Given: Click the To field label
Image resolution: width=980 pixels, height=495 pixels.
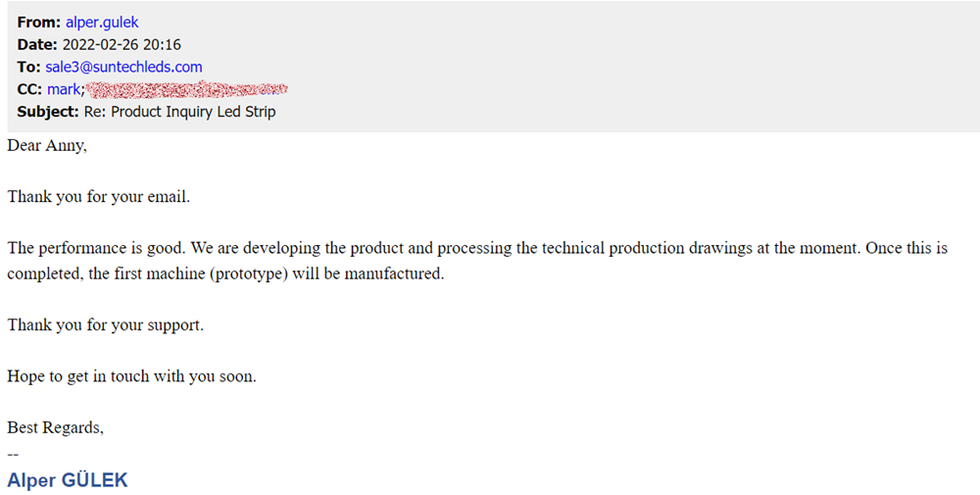Looking at the screenshot, I should click(28, 67).
